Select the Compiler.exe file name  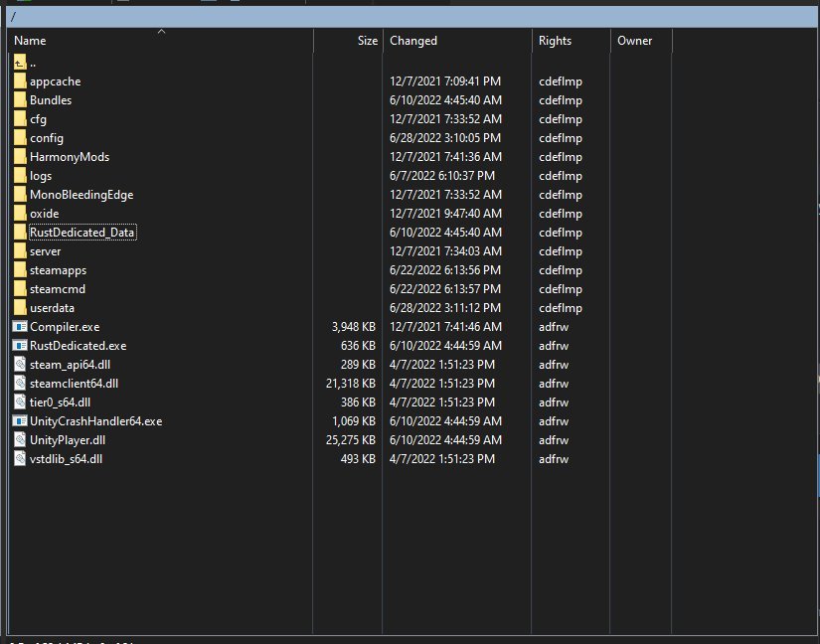(65, 327)
